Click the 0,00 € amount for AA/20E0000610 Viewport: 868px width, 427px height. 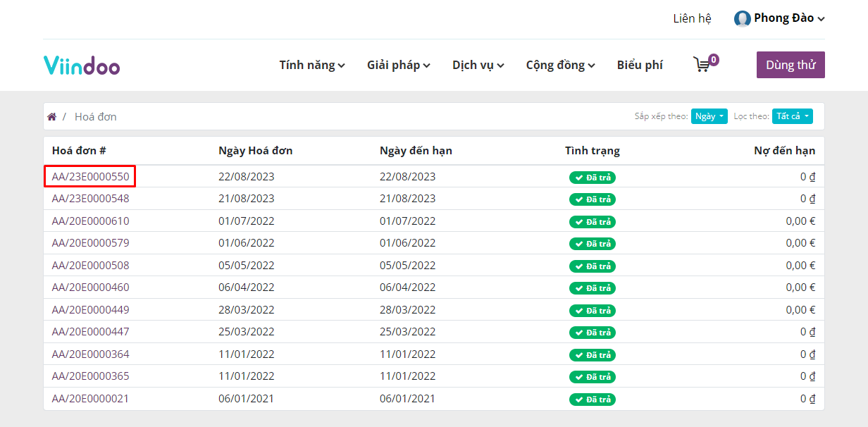coord(800,221)
